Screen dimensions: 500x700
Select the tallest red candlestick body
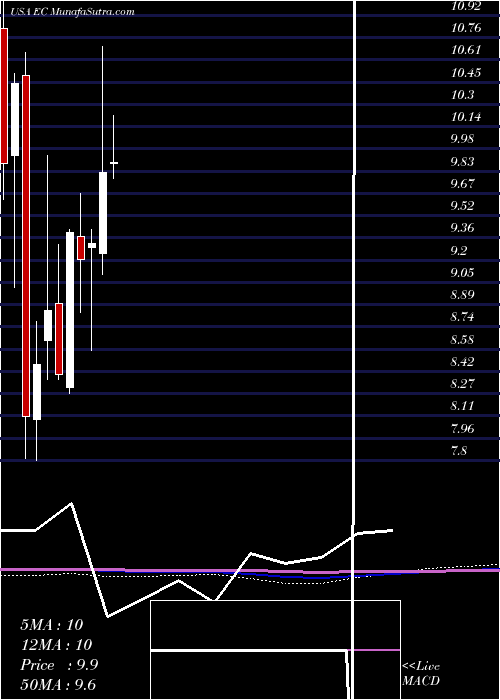point(26,246)
